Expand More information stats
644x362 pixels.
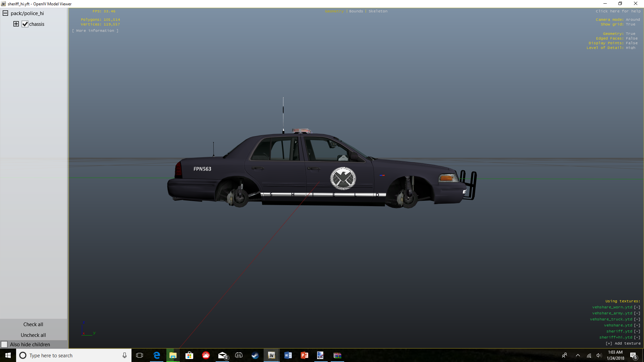[95, 31]
